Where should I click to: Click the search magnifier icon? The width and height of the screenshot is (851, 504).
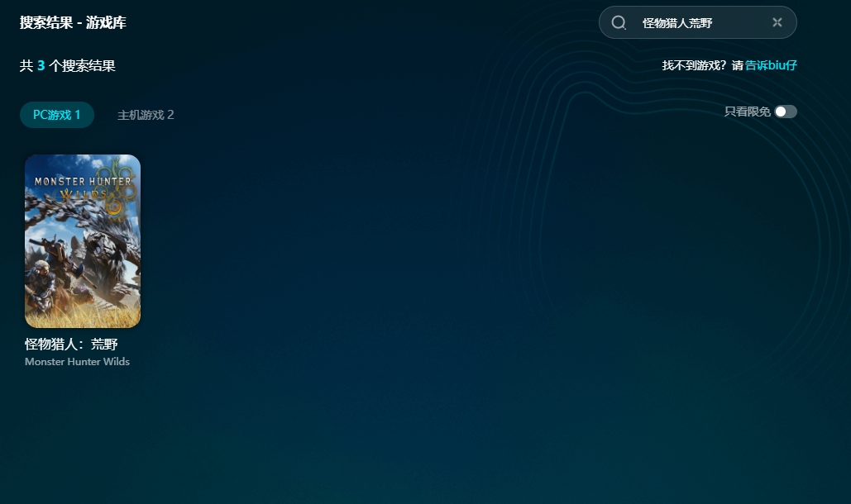(619, 22)
